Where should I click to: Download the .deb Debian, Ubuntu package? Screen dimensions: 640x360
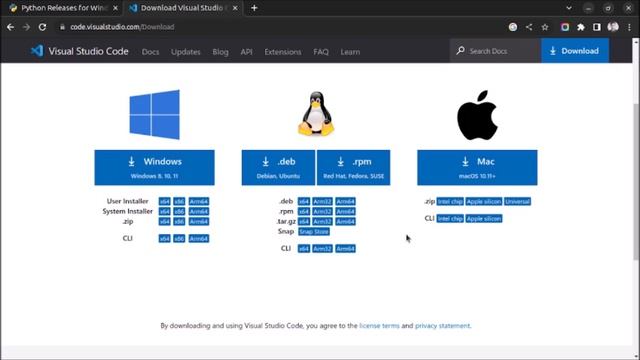278,167
